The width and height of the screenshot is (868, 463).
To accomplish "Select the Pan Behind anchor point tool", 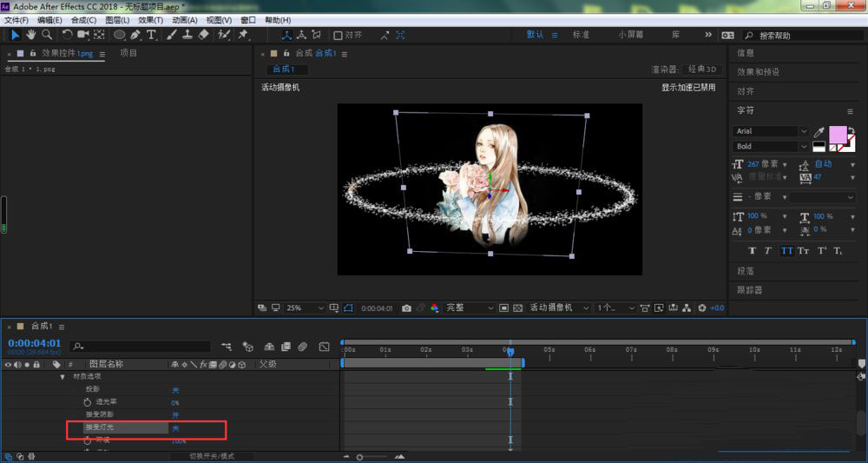I will pyautogui.click(x=99, y=35).
